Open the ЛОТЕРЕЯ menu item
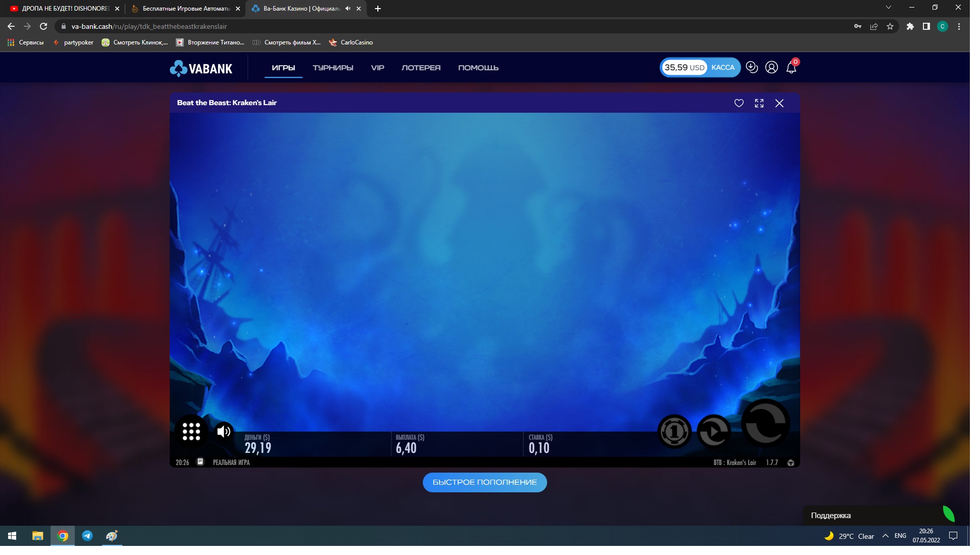Image resolution: width=980 pixels, height=555 pixels. click(421, 68)
